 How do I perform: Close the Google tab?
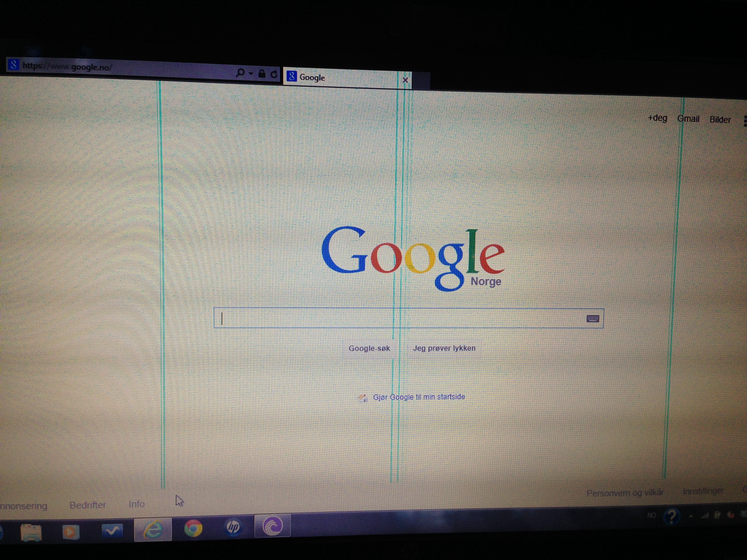coord(405,80)
